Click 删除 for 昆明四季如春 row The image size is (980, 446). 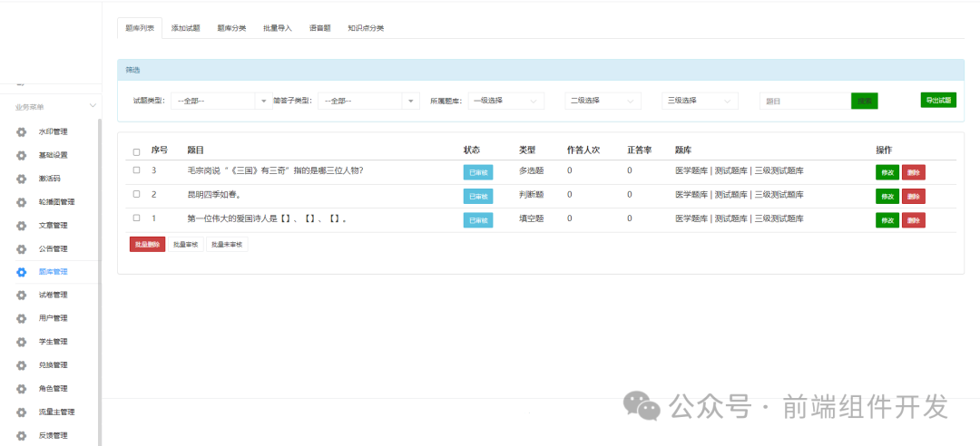913,196
